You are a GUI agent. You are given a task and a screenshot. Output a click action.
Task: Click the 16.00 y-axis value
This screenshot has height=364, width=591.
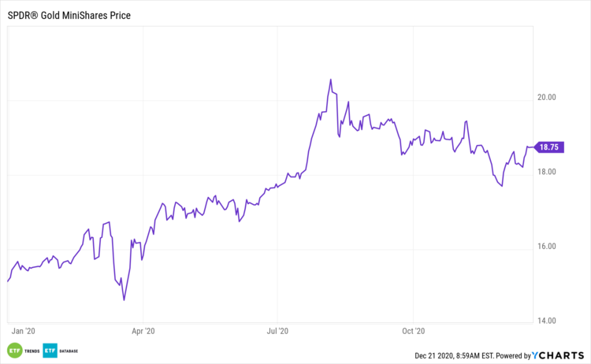click(546, 246)
